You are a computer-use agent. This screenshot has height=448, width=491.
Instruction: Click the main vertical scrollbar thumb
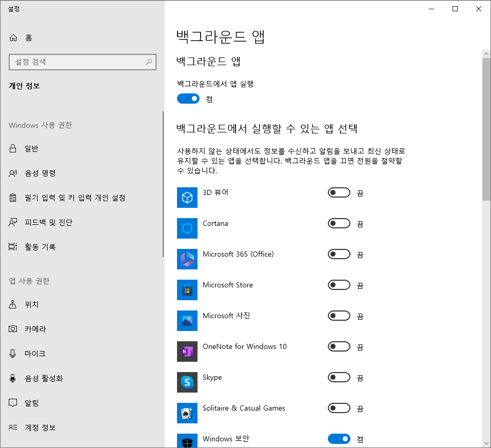click(x=486, y=129)
